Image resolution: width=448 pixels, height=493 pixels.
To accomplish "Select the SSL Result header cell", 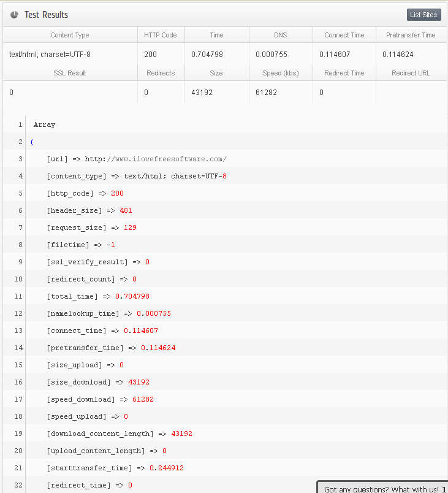I will pyautogui.click(x=70, y=73).
